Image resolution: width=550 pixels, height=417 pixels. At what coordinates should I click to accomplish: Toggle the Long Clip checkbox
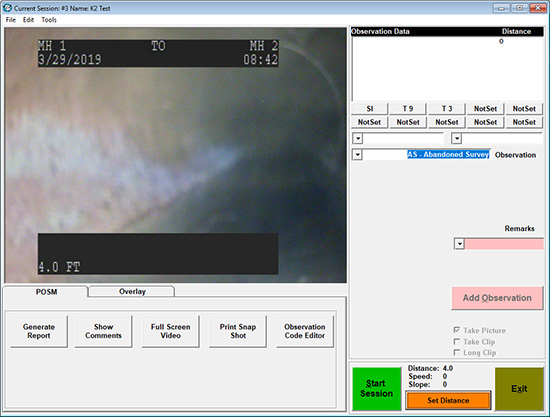pyautogui.click(x=457, y=352)
